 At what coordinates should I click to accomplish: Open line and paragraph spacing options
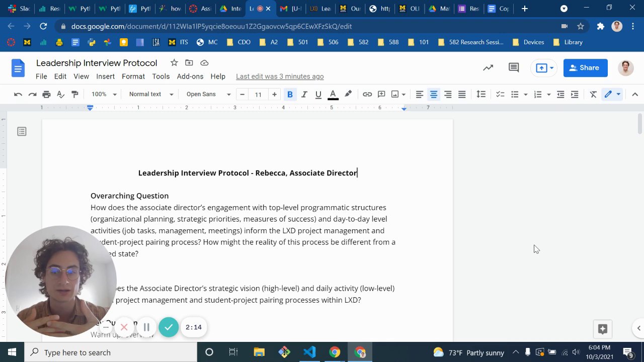(x=481, y=94)
